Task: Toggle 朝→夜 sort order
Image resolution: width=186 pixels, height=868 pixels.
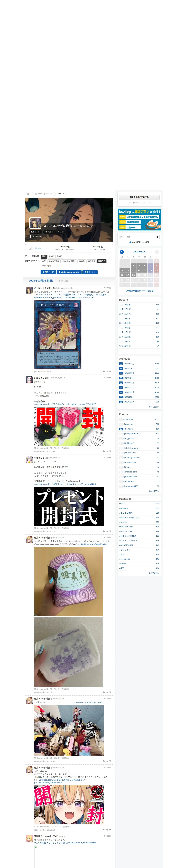Action: 51,256
